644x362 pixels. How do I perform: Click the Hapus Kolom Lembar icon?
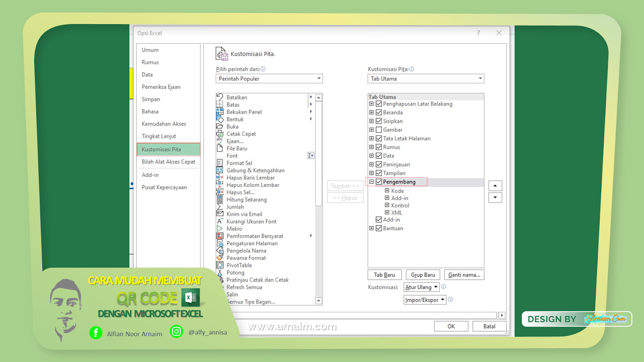tap(220, 185)
